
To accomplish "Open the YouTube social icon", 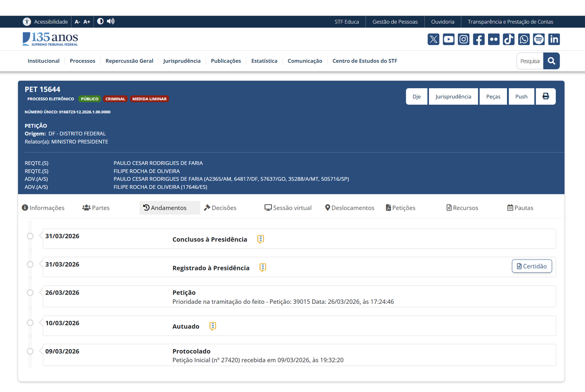I will click(x=448, y=39).
